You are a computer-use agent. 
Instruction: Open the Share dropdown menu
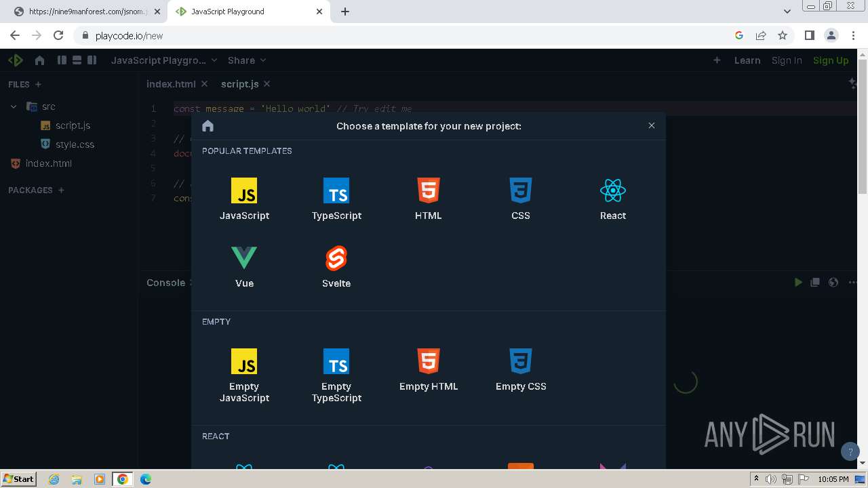tap(247, 60)
